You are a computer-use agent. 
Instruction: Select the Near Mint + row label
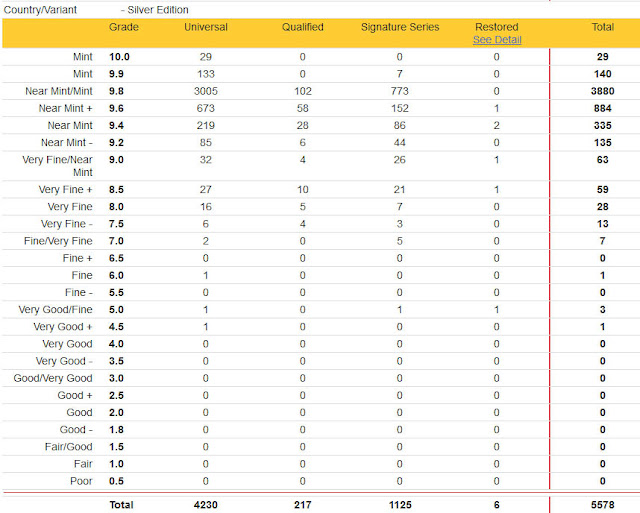tap(66, 108)
